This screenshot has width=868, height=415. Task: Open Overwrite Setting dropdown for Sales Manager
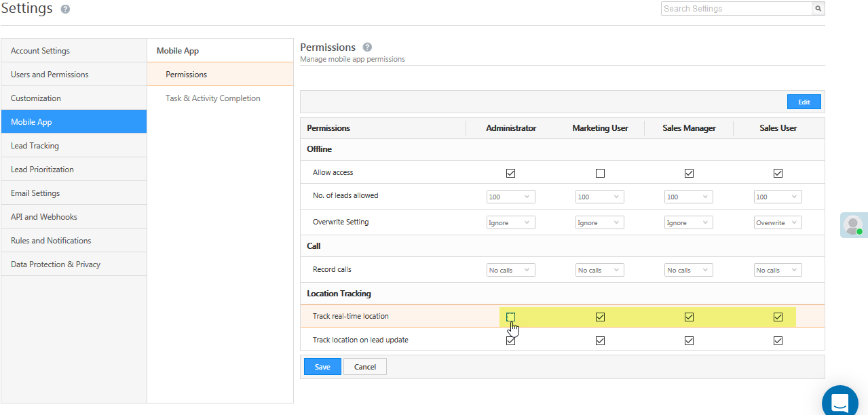pyautogui.click(x=689, y=222)
